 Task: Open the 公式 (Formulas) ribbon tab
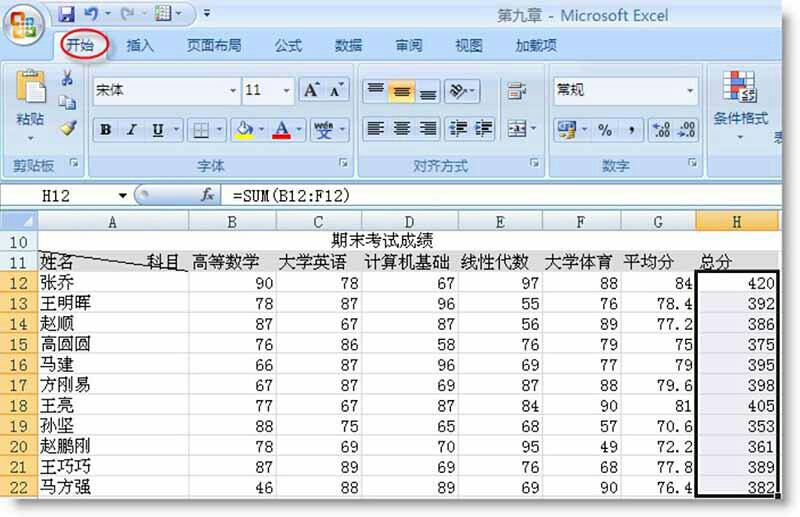288,45
